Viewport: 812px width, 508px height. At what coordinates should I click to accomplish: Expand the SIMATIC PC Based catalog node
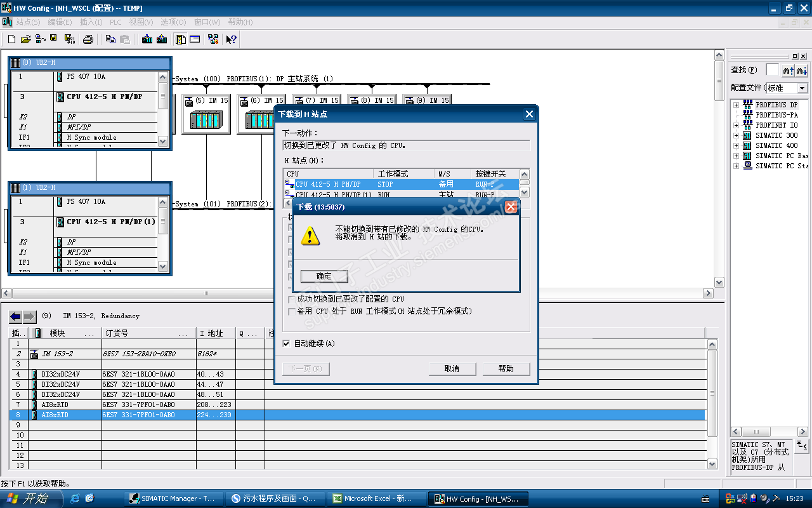click(x=736, y=156)
